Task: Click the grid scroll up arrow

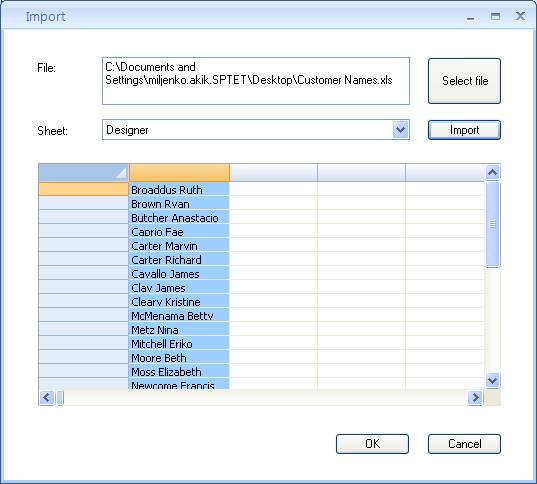Action: pyautogui.click(x=492, y=172)
